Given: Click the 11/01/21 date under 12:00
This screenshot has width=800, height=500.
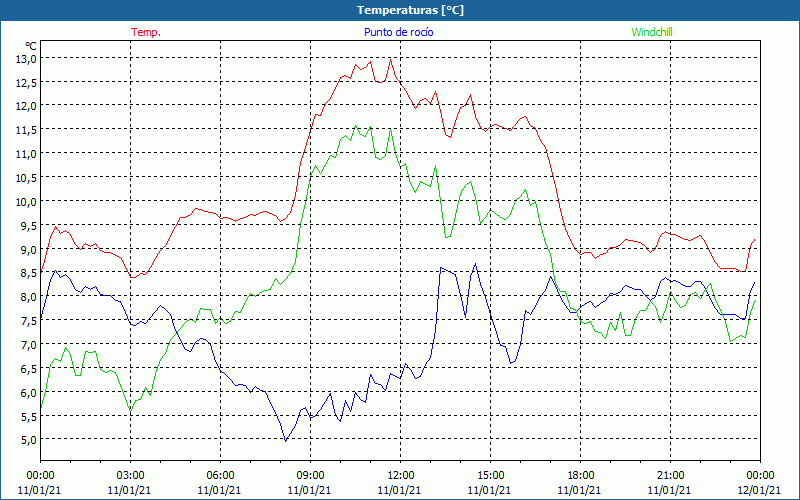Looking at the screenshot, I should click(399, 490).
